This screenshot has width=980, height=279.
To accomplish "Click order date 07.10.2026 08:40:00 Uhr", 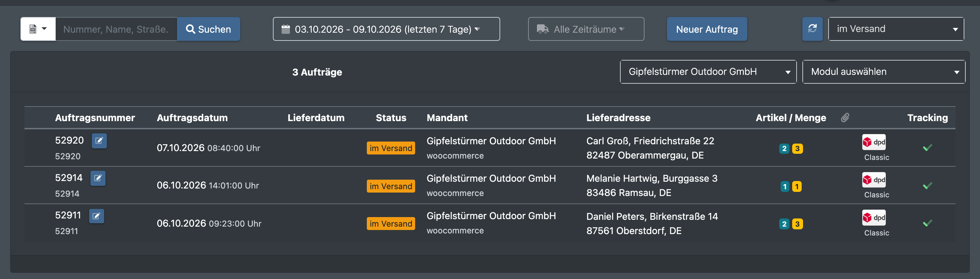I will click(209, 148).
